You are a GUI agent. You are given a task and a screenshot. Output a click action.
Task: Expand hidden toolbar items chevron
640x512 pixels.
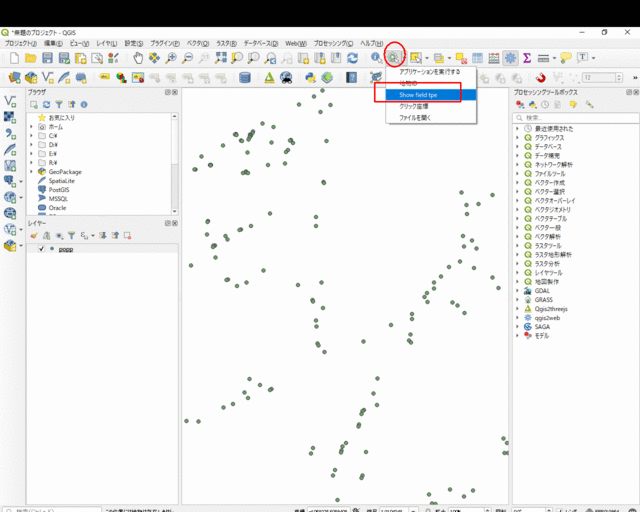click(x=635, y=78)
